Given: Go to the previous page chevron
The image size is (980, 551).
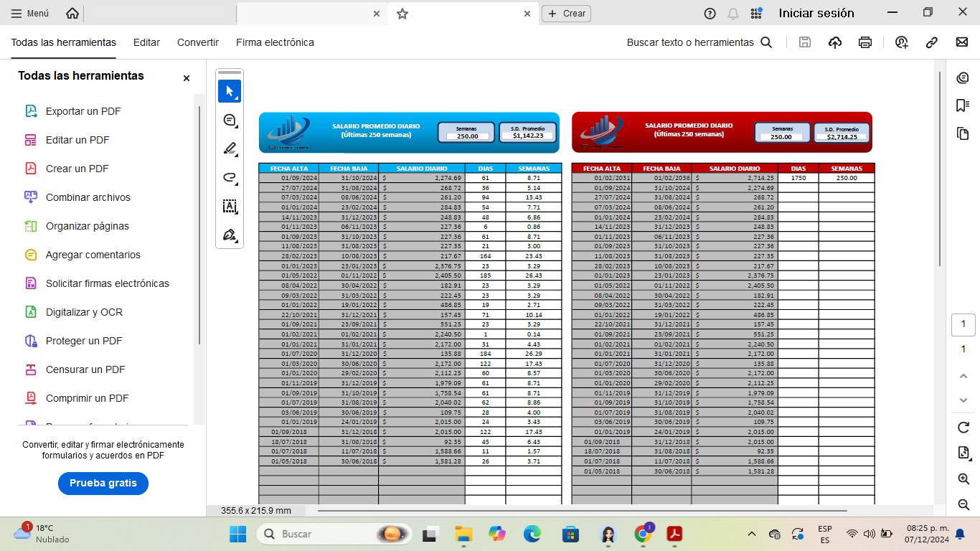Looking at the screenshot, I should click(x=963, y=376).
